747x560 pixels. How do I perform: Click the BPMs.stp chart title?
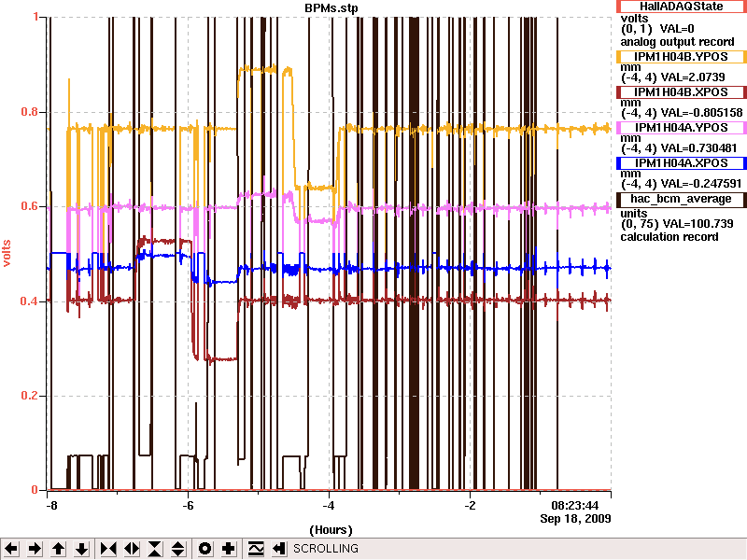click(331, 8)
